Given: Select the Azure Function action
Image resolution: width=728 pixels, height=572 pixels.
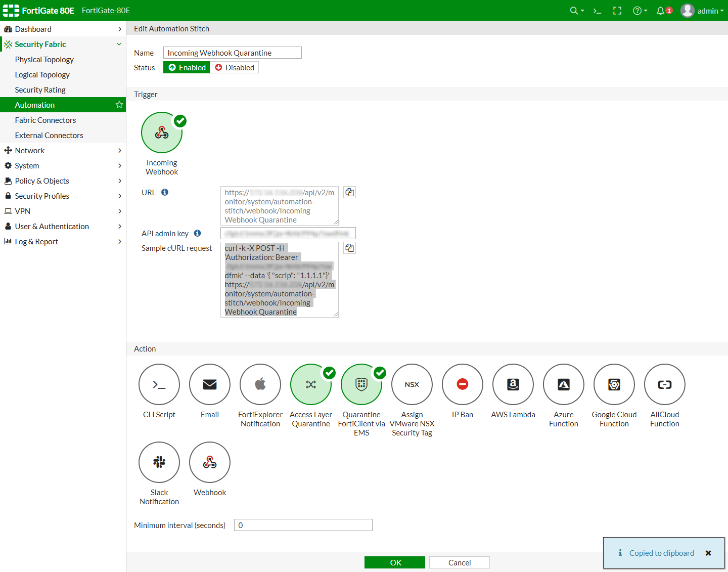Looking at the screenshot, I should click(x=564, y=384).
